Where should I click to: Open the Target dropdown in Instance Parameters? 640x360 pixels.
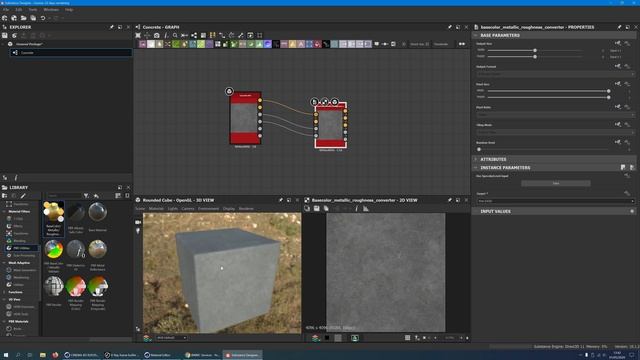pyautogui.click(x=555, y=201)
